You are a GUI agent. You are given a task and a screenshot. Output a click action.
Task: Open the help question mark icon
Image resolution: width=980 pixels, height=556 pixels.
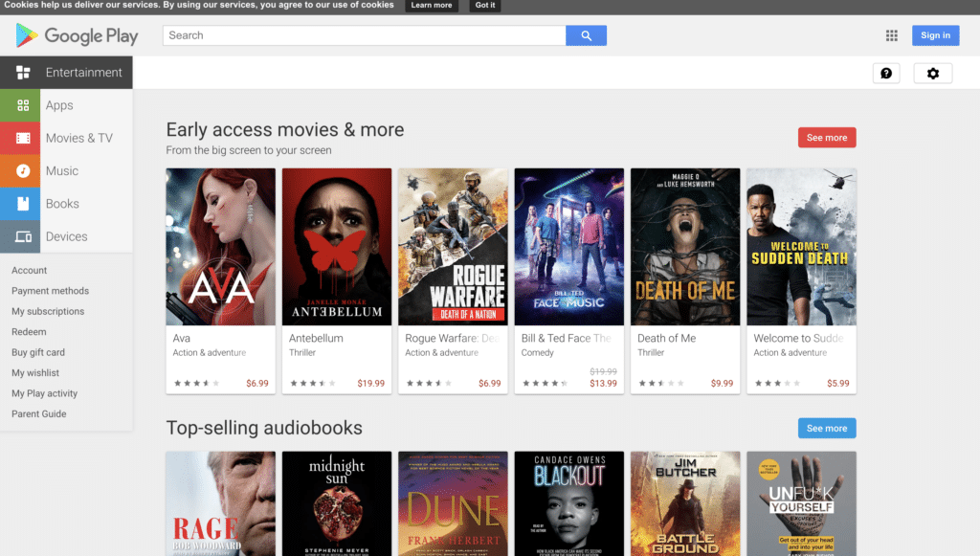pyautogui.click(x=886, y=73)
